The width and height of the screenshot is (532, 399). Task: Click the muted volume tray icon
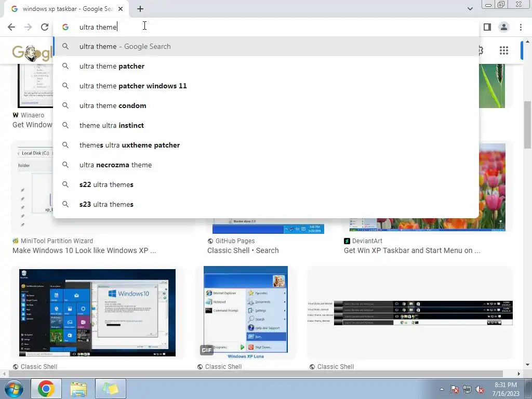coord(480,389)
